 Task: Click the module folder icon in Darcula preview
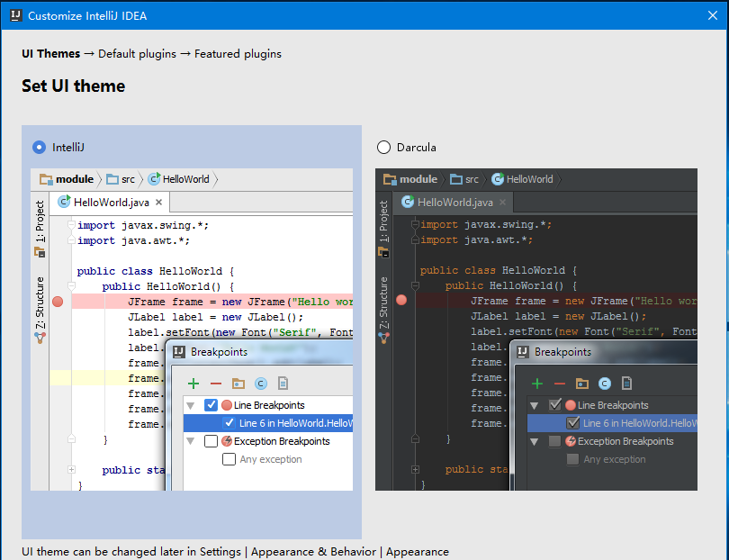coord(390,179)
